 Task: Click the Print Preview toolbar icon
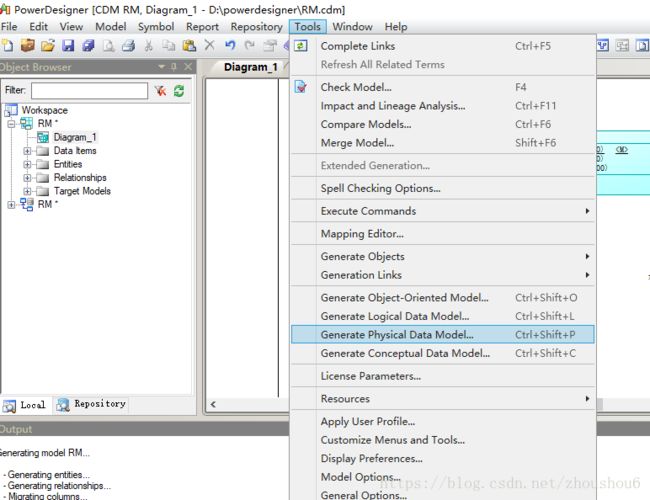tap(108, 45)
